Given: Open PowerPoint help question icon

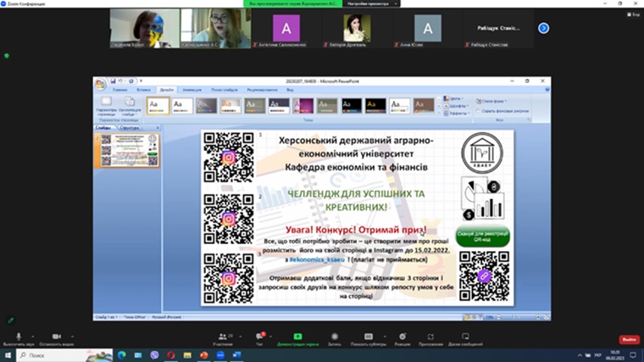Looking at the screenshot, I should click(x=547, y=90).
